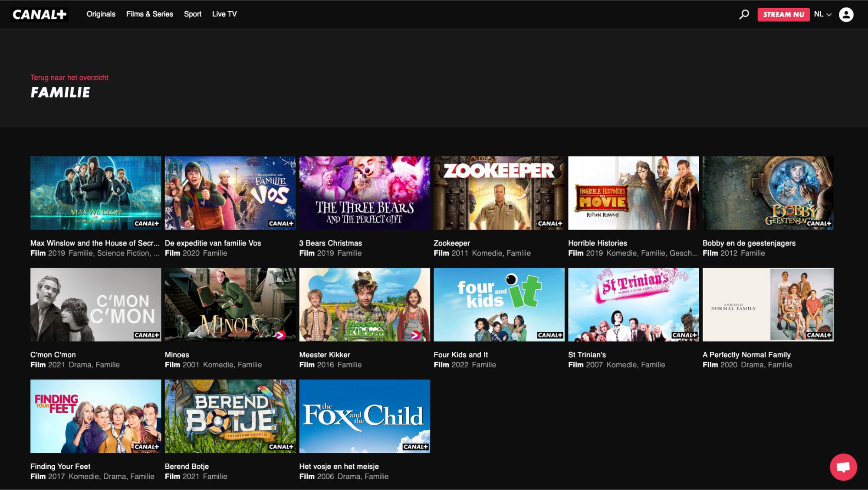Screen dimensions: 868x490
Task: Open the search magnifier icon
Action: tap(744, 14)
